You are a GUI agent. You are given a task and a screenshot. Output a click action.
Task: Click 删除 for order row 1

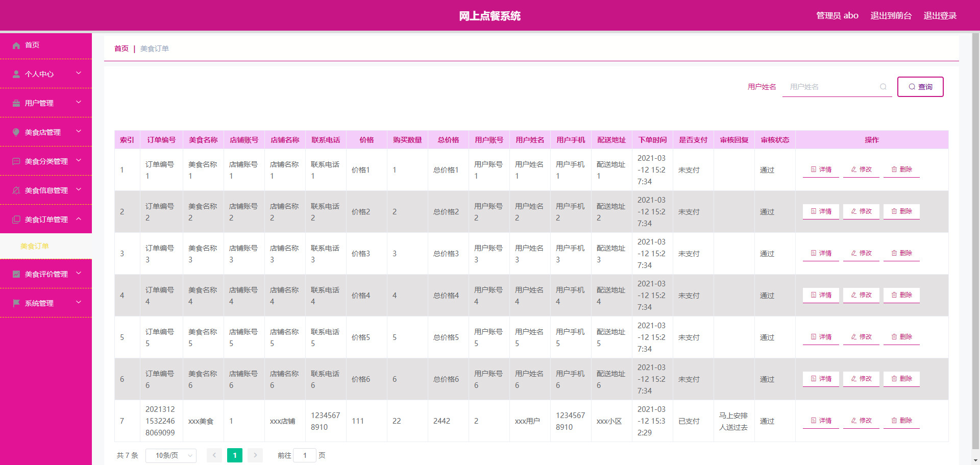(x=901, y=169)
